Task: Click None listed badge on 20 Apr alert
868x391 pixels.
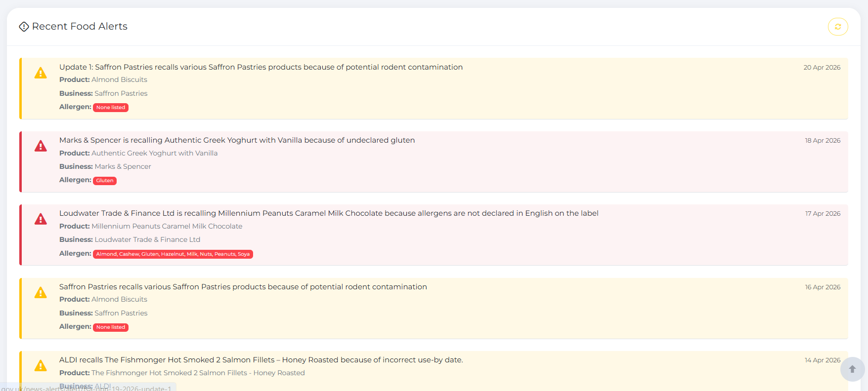Action: point(111,108)
